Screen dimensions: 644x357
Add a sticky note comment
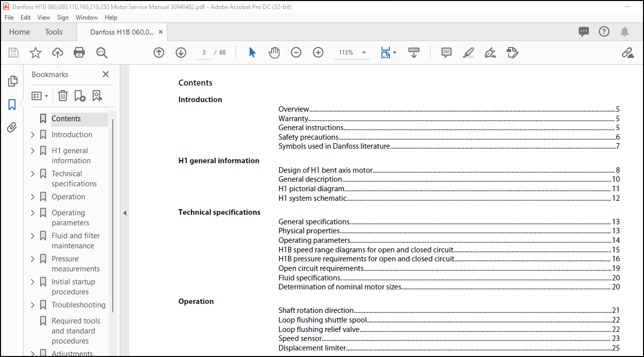447,53
